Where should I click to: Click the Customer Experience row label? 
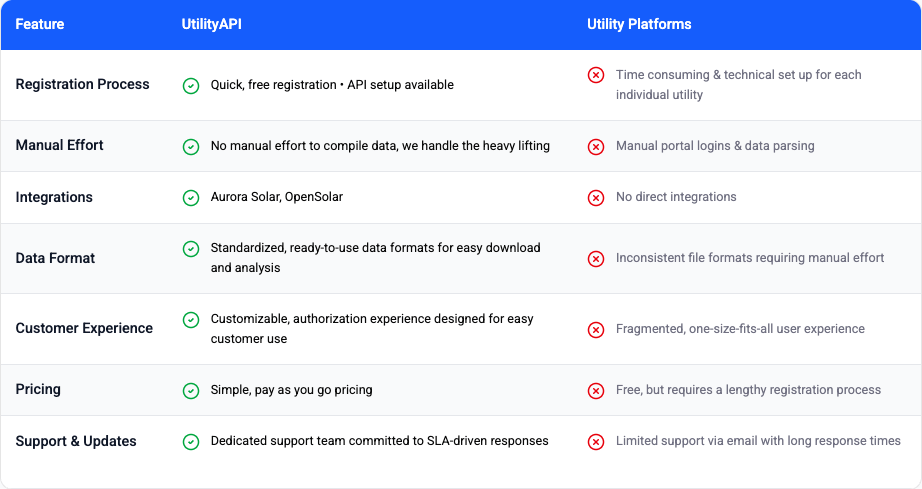[x=84, y=328]
